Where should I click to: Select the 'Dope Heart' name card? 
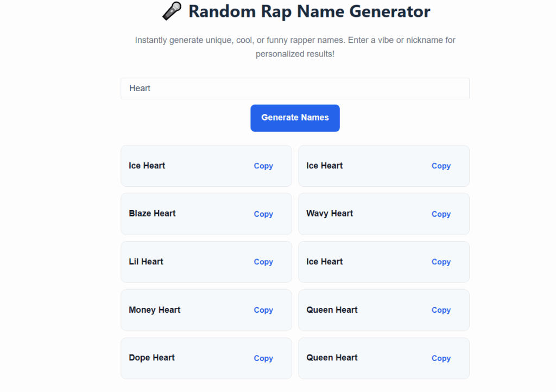click(206, 358)
